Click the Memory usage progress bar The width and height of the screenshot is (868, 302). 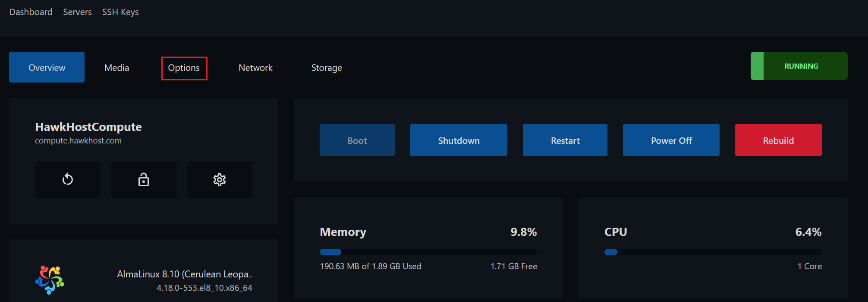coord(428,252)
